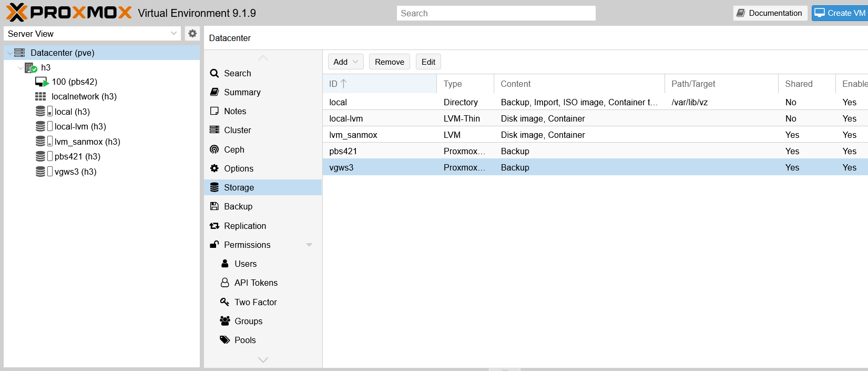Click the local (h3) storage disk icon
This screenshot has width=868, height=371.
tap(44, 112)
